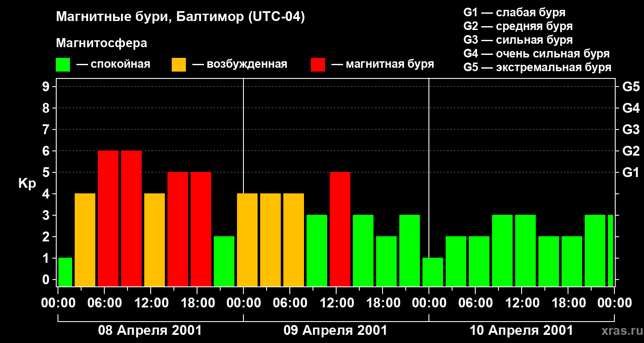Click the '— магнитная буря' legend label

[383, 64]
